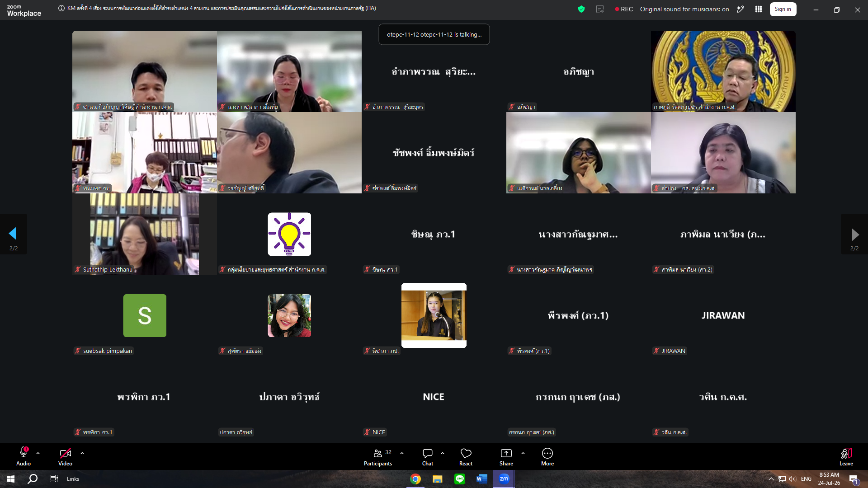Open the More options menu
The width and height of the screenshot is (868, 488).
547,456
